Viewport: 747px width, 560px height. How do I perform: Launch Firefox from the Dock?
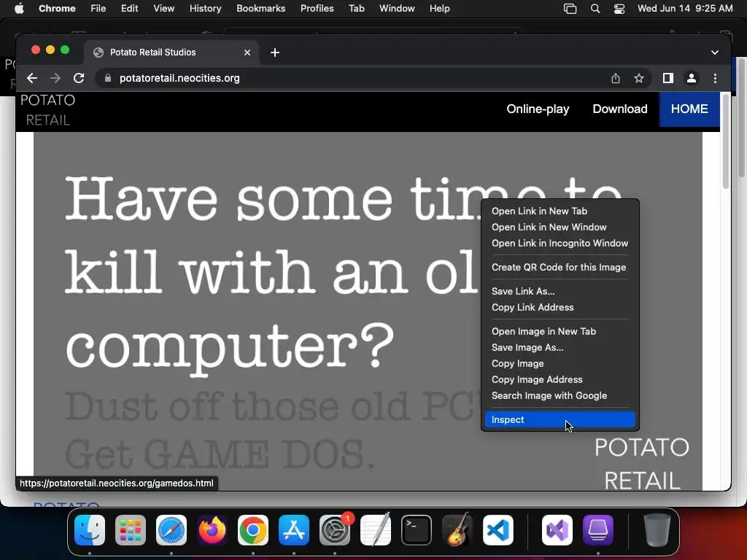pyautogui.click(x=212, y=530)
